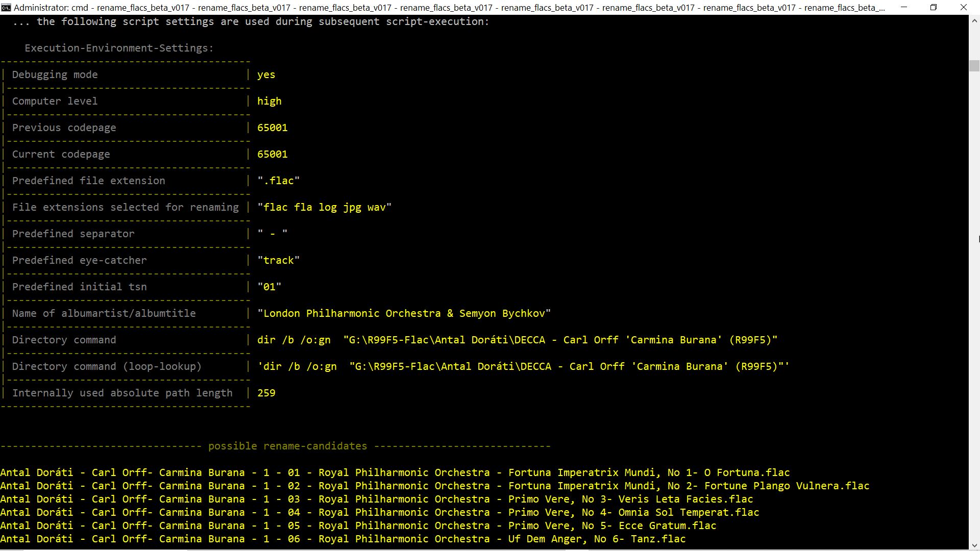Restore down the cmd window
The image size is (980, 551).
click(934, 8)
